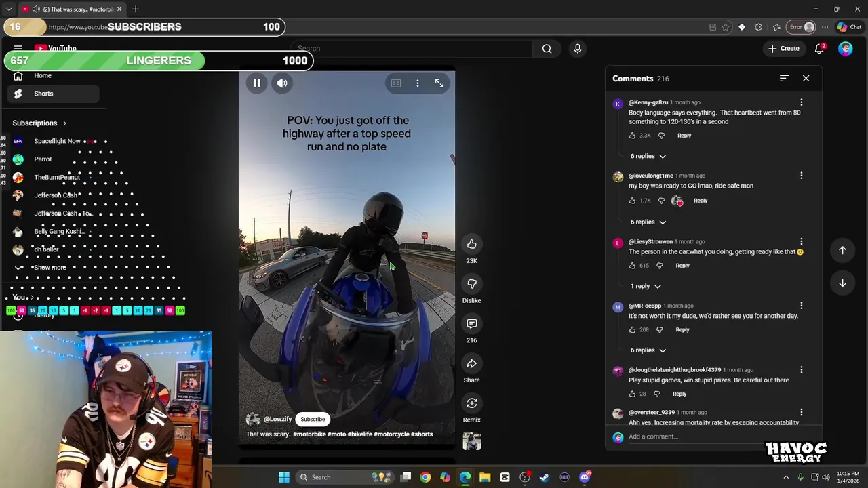Reply to @MR-oc8pp's comment
868x488 pixels.
682,330
